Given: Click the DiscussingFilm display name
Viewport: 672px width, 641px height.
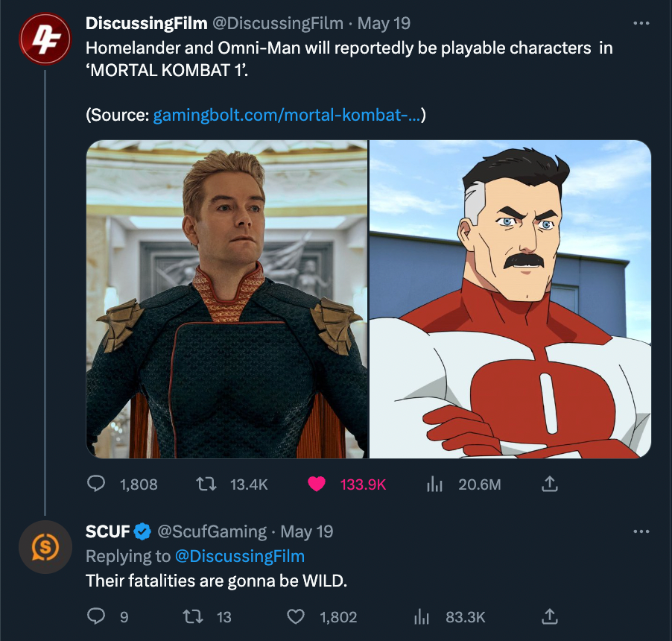Looking at the screenshot, I should (x=147, y=23).
